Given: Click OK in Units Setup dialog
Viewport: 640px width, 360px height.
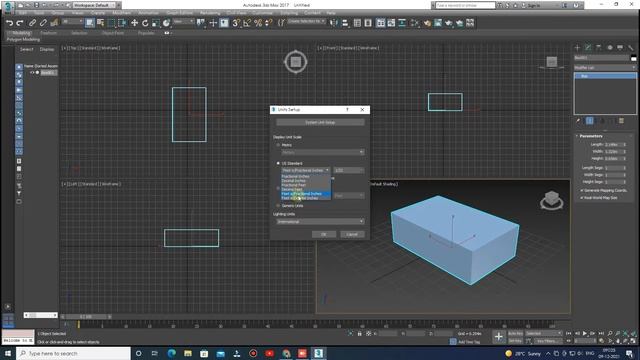Looking at the screenshot, I should (x=324, y=234).
